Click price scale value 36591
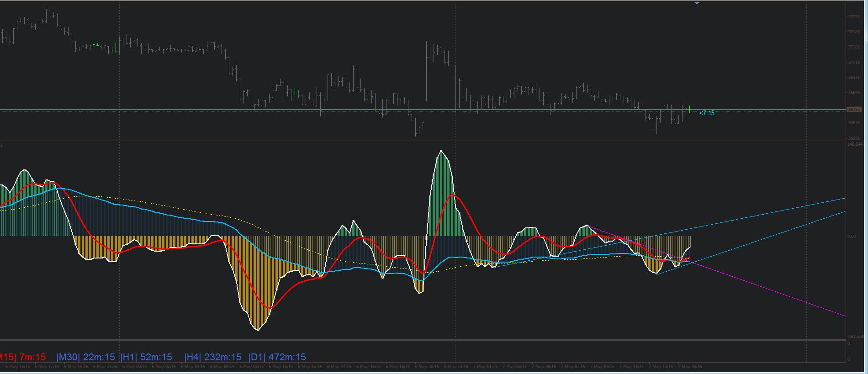This screenshot has height=374, width=868. 853,138
